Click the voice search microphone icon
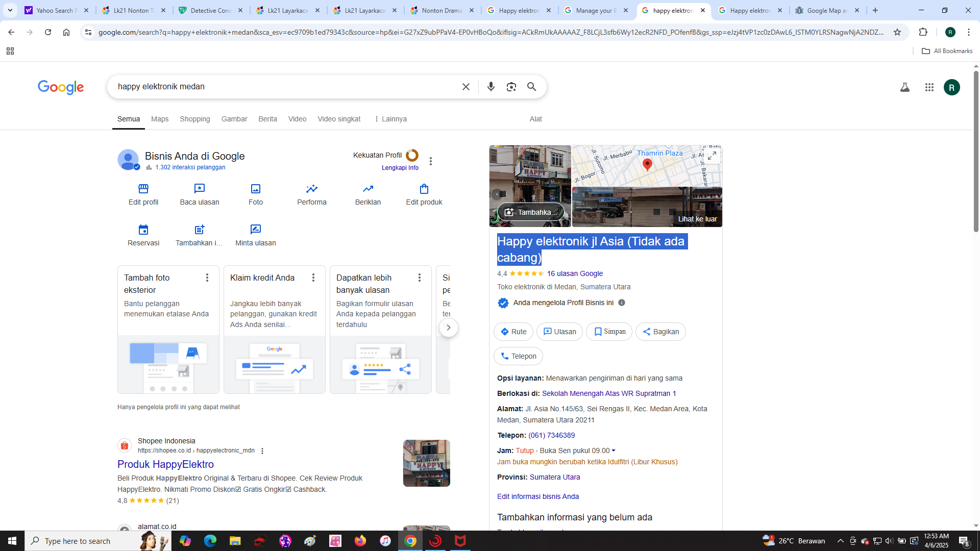980x551 pixels. 491,87
